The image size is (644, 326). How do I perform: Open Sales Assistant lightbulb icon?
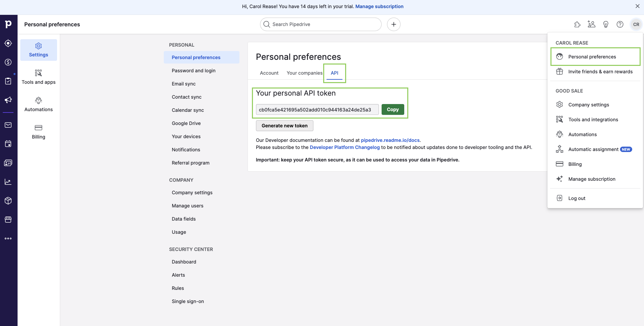(x=606, y=24)
